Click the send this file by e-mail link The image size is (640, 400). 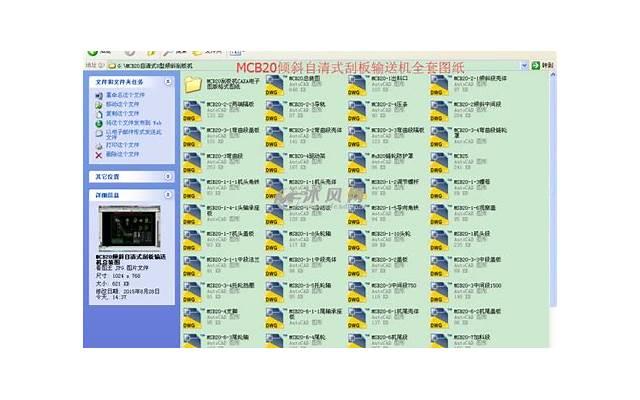(x=134, y=134)
